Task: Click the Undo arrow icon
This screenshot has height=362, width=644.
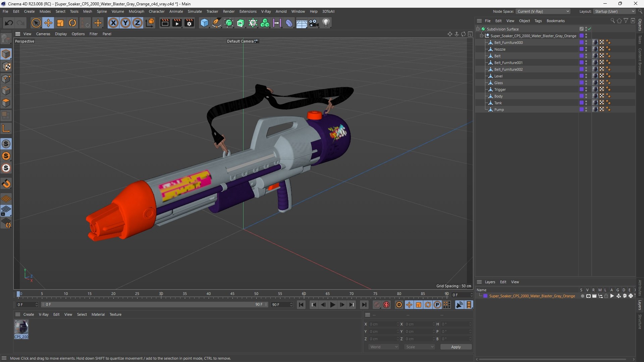Action: [9, 23]
